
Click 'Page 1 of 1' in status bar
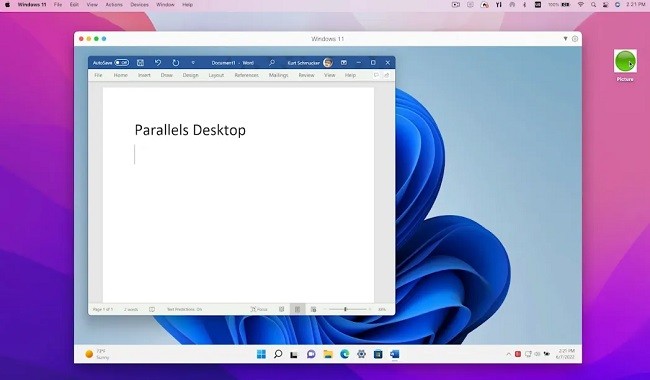pos(103,309)
